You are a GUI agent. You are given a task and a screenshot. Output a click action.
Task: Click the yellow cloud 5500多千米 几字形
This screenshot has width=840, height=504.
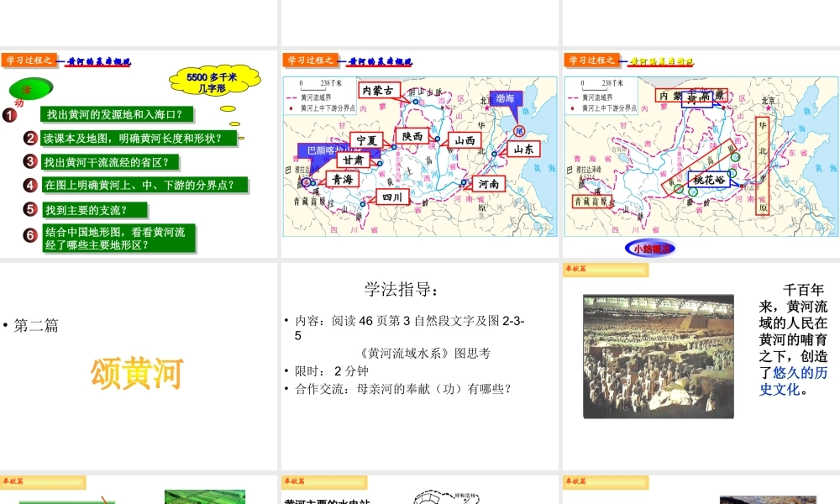click(x=214, y=82)
